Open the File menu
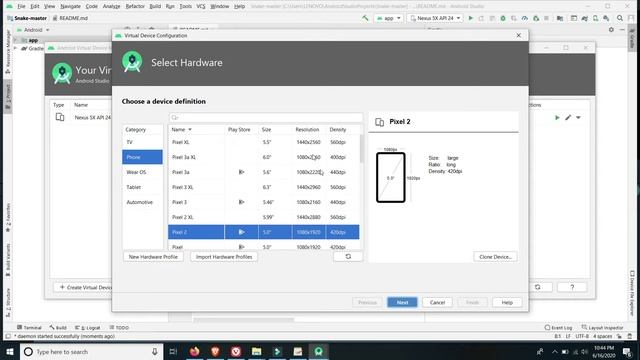Screen dimensions: 640x360 point(21,7)
